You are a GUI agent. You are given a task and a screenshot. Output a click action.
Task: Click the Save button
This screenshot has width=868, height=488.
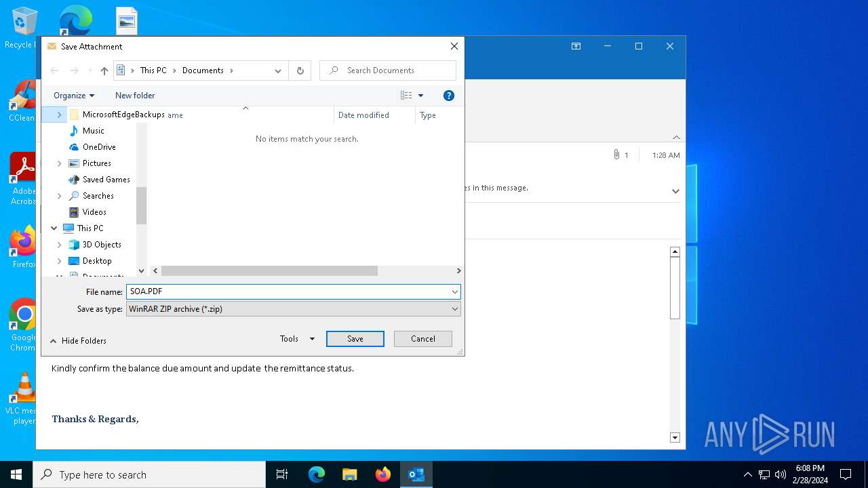coord(355,339)
